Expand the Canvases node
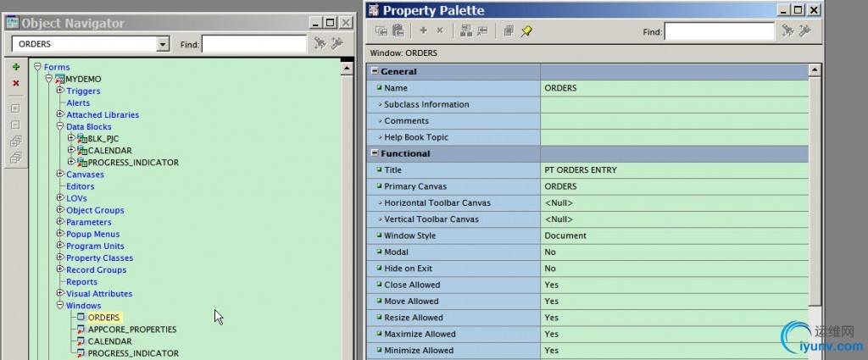868x360 pixels. [60, 174]
